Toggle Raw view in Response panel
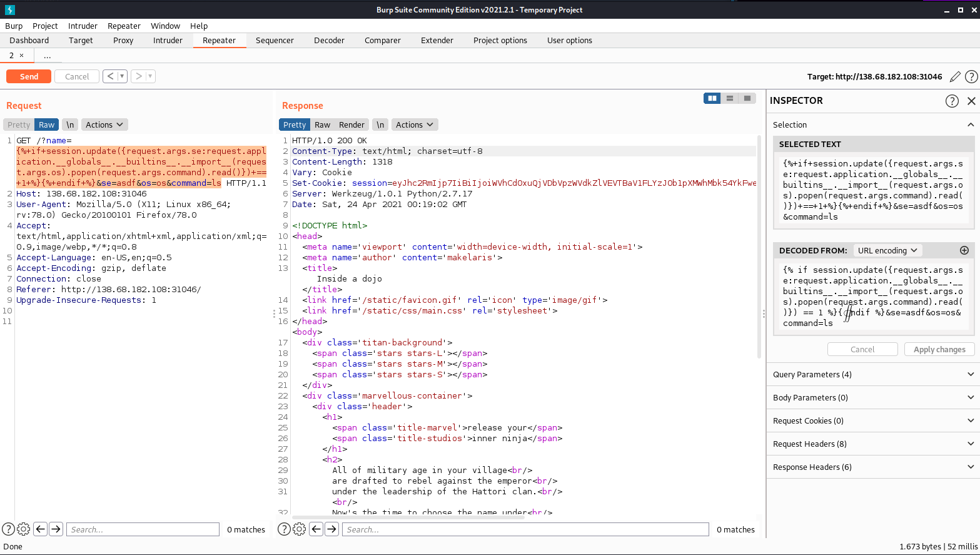The height and width of the screenshot is (555, 980). coord(323,125)
